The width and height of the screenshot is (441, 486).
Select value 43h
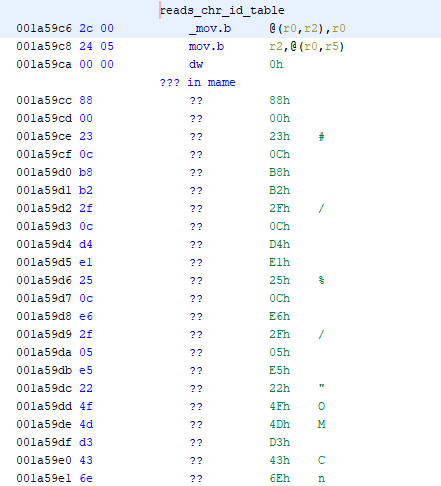[x=280, y=461]
